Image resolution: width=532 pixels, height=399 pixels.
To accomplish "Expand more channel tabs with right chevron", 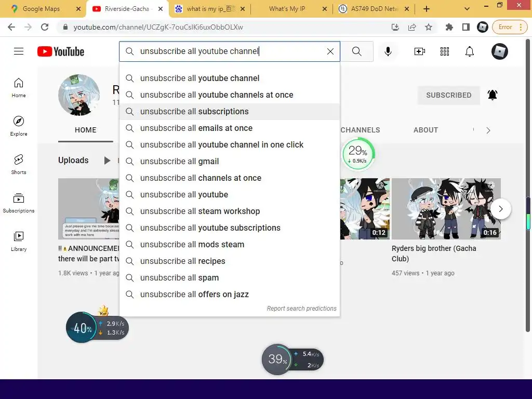I will 488,130.
